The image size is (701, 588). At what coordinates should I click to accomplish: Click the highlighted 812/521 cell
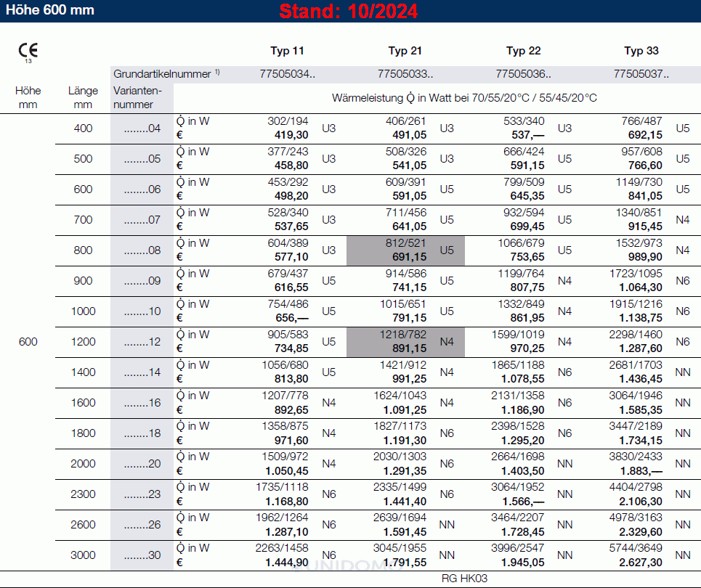(405, 250)
